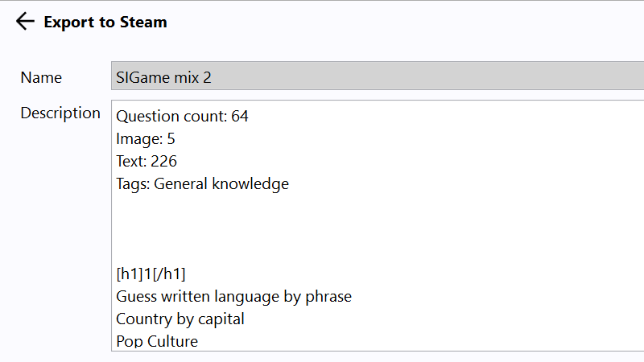This screenshot has height=362, width=644.
Task: Click the Export to Steam heading
Action: point(105,23)
